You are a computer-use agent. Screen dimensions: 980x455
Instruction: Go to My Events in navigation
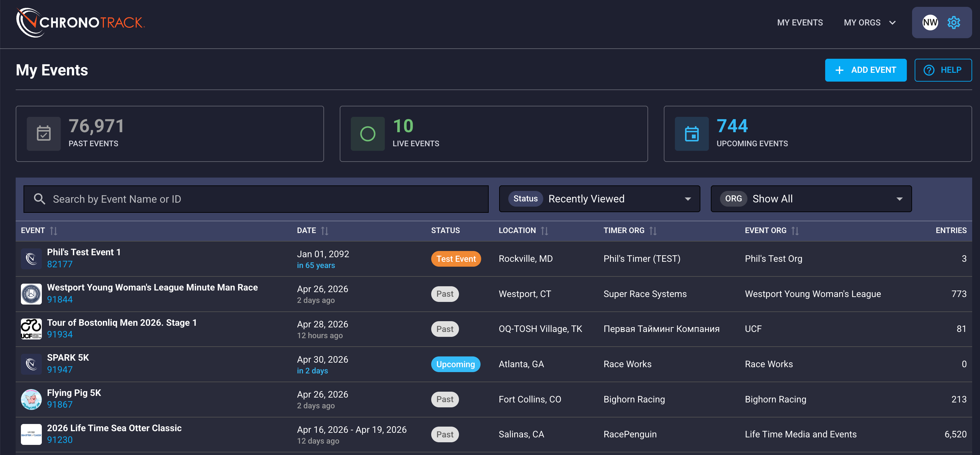(x=800, y=23)
